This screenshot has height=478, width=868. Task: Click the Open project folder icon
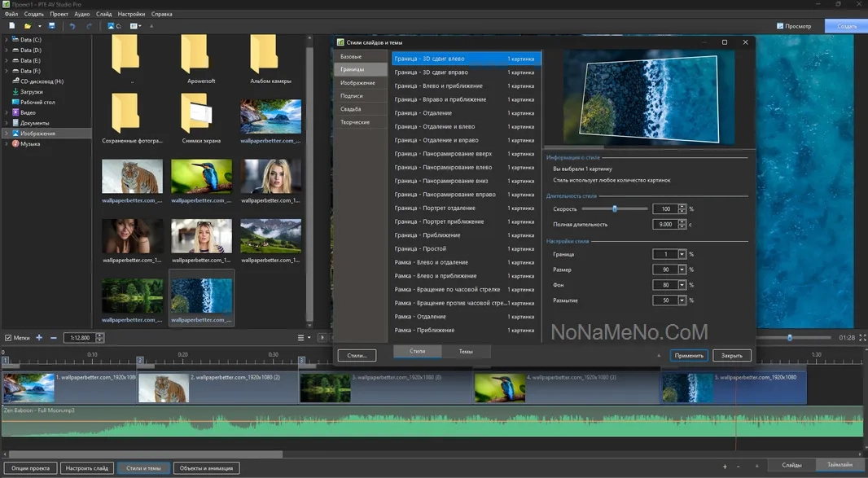[28, 26]
